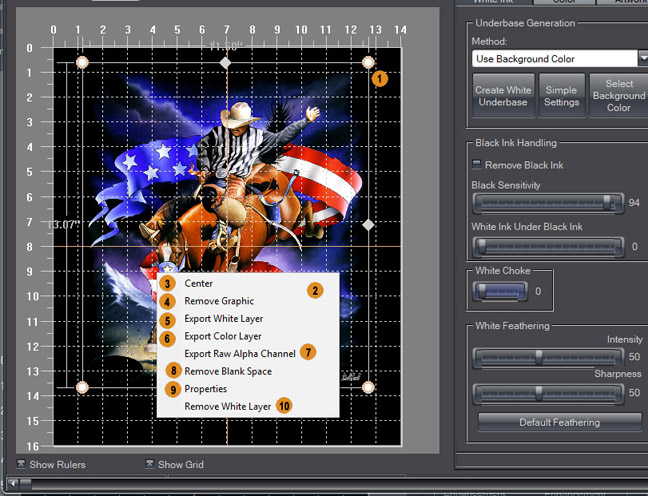Click the bottom-left corner resize handle
This screenshot has width=648, height=496.
click(x=82, y=387)
